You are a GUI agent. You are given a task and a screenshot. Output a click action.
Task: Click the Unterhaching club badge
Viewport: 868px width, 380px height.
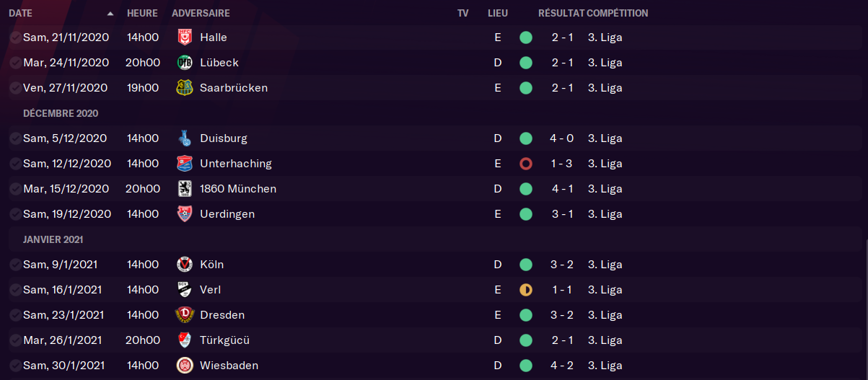pyautogui.click(x=185, y=164)
